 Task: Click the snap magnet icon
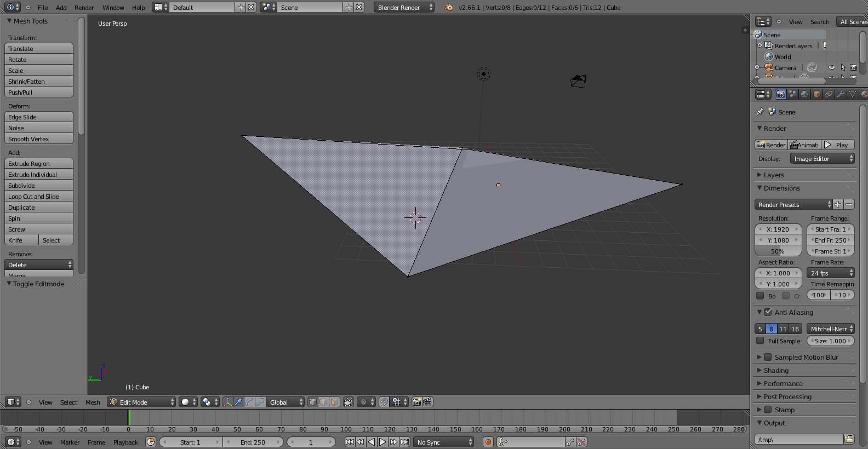click(384, 402)
